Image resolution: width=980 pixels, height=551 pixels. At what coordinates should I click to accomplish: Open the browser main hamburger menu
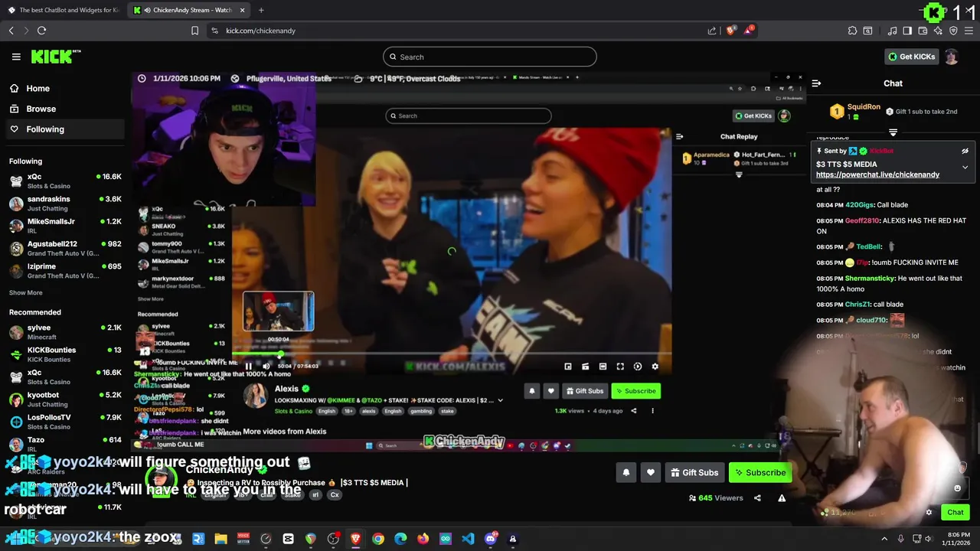click(x=968, y=31)
